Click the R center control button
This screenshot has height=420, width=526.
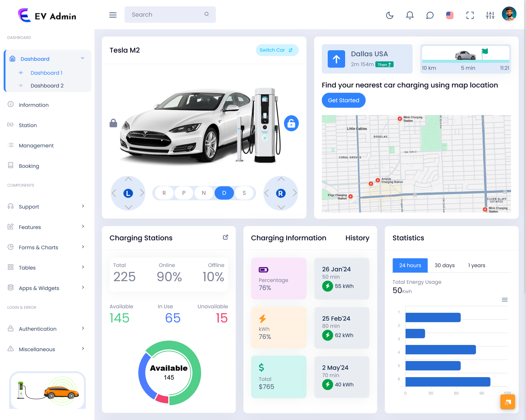[x=280, y=193]
